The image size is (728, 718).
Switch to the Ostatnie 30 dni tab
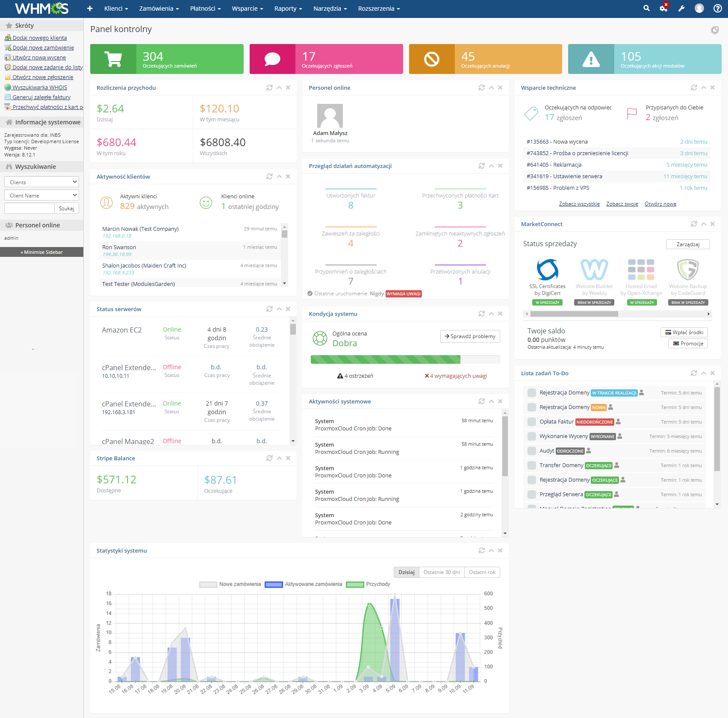442,572
